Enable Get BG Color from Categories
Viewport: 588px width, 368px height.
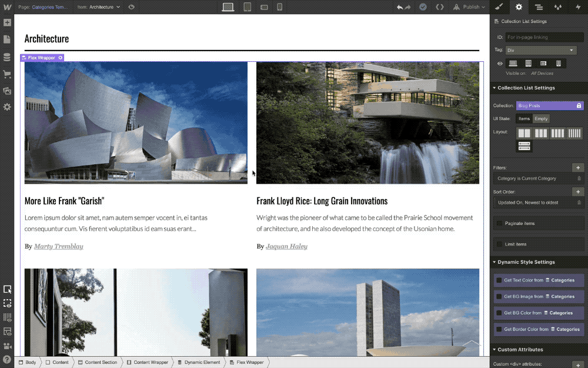coord(499,313)
